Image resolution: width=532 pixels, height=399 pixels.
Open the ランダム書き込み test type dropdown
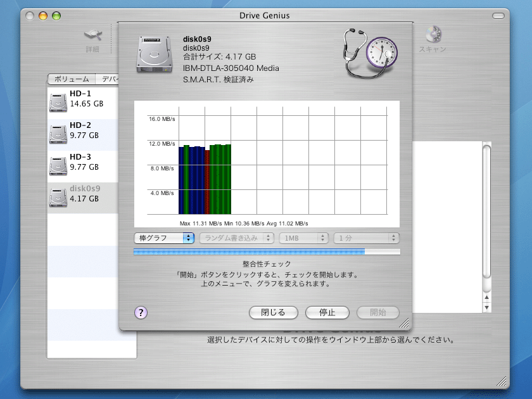[236, 238]
